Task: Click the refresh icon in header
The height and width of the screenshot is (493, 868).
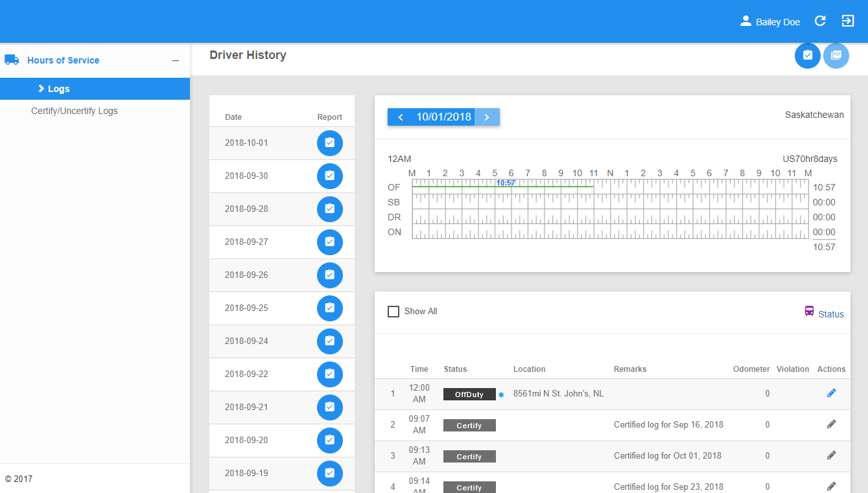Action: (820, 21)
